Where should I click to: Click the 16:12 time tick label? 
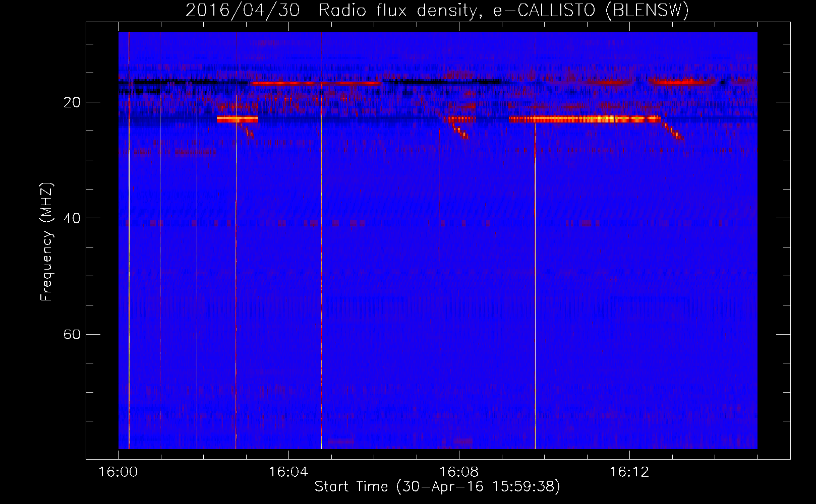(x=629, y=472)
